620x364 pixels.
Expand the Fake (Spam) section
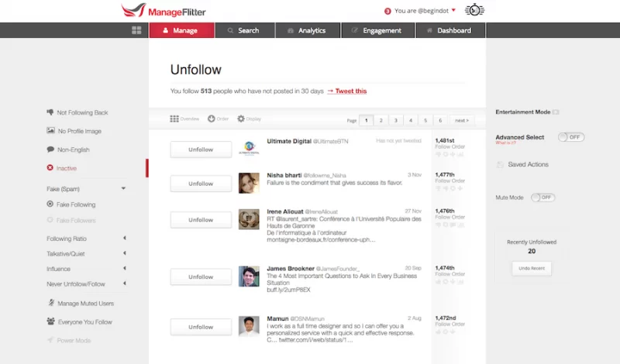click(x=123, y=188)
